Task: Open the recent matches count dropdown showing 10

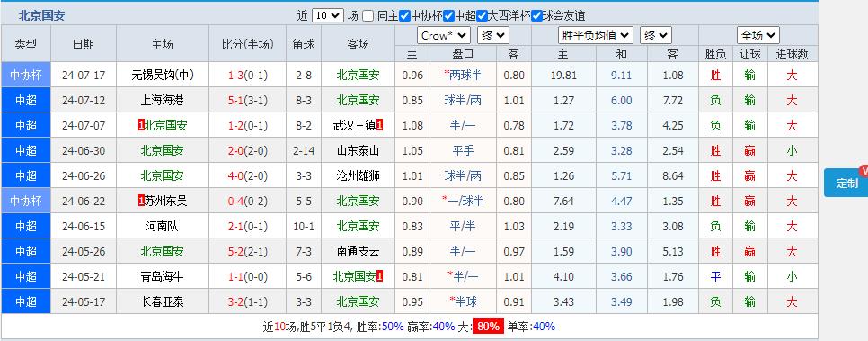Action: click(x=328, y=15)
